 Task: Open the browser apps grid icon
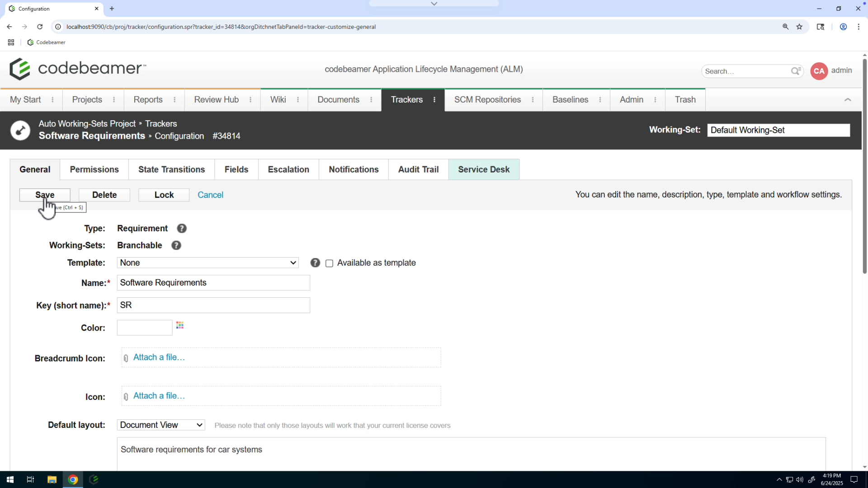click(11, 42)
